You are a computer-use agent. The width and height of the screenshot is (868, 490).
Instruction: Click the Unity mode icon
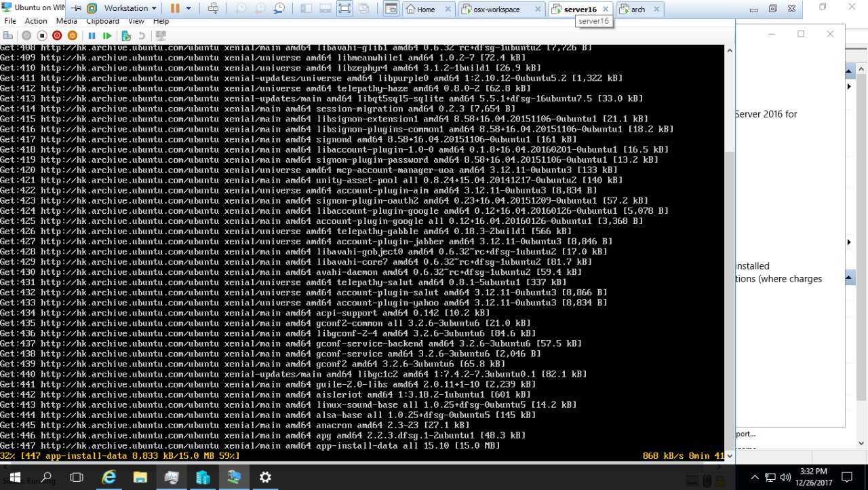(x=364, y=9)
